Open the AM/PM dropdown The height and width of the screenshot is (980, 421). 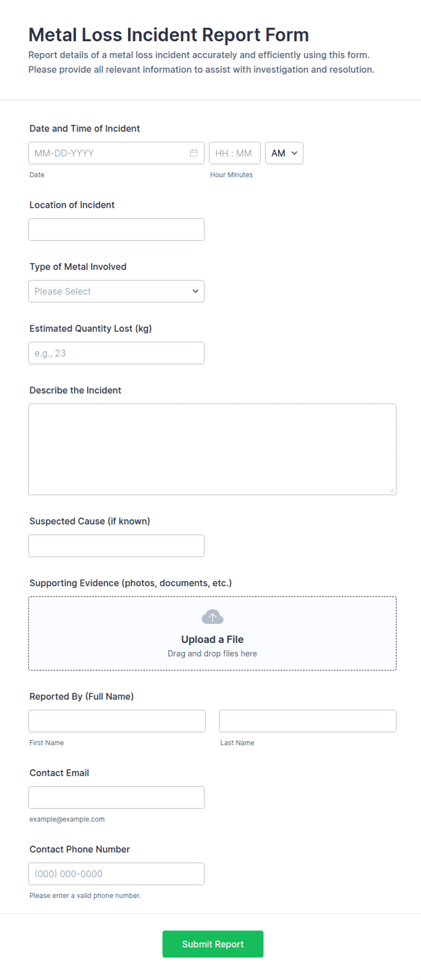coord(284,153)
